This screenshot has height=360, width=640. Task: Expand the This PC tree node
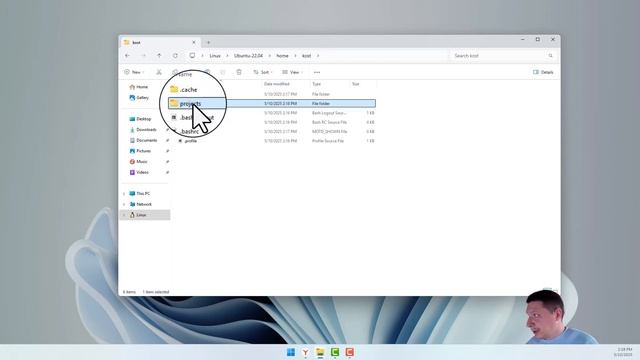point(124,193)
